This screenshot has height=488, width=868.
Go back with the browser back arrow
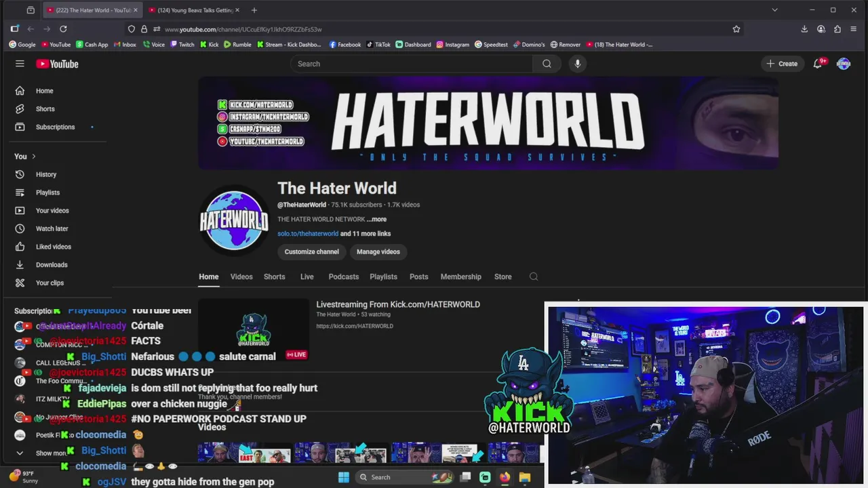pos(31,29)
